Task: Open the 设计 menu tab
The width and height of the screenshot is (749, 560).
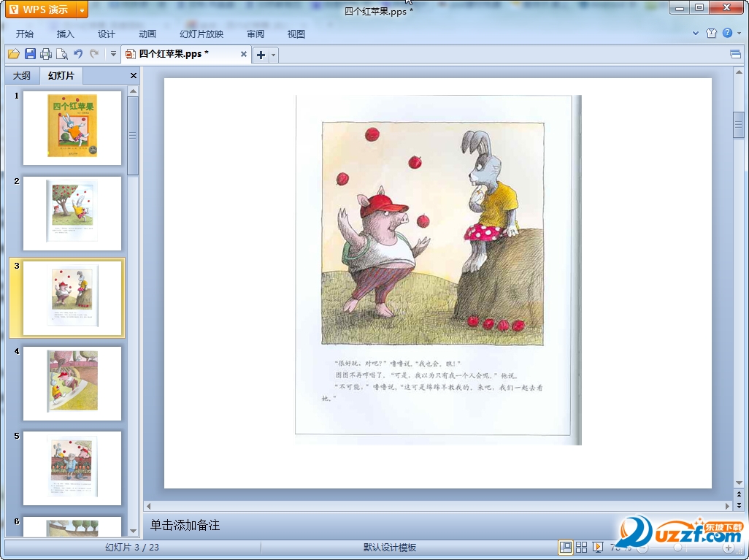Action: (106, 34)
